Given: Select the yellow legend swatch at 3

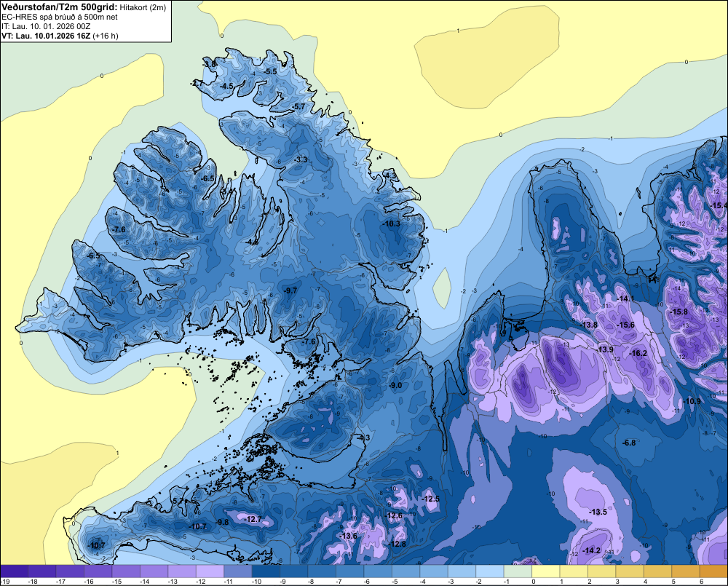Looking at the screenshot, I should pyautogui.click(x=630, y=571).
